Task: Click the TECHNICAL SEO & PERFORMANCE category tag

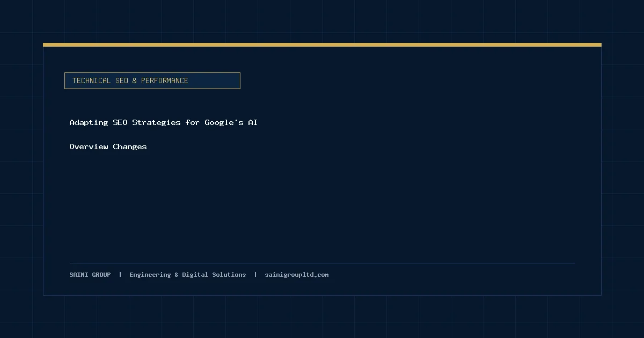Action: [x=152, y=80]
